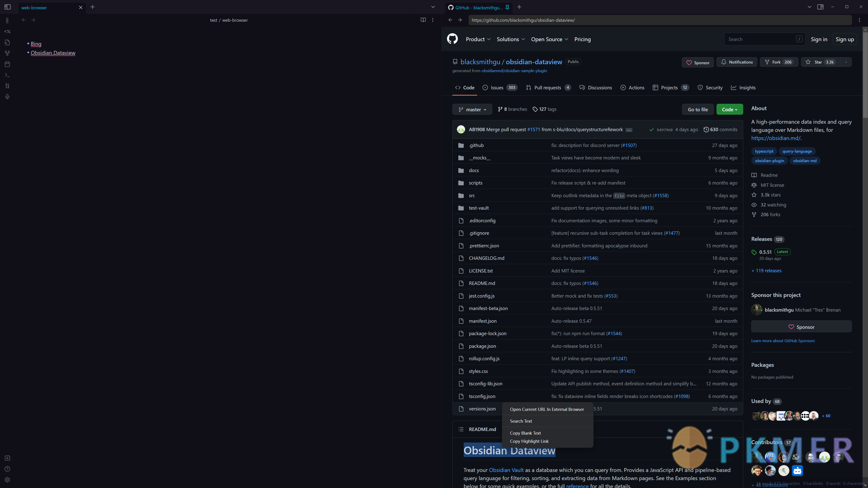Start audio recorder microphone icon
Screen dimensions: 868x488
(x=7, y=97)
